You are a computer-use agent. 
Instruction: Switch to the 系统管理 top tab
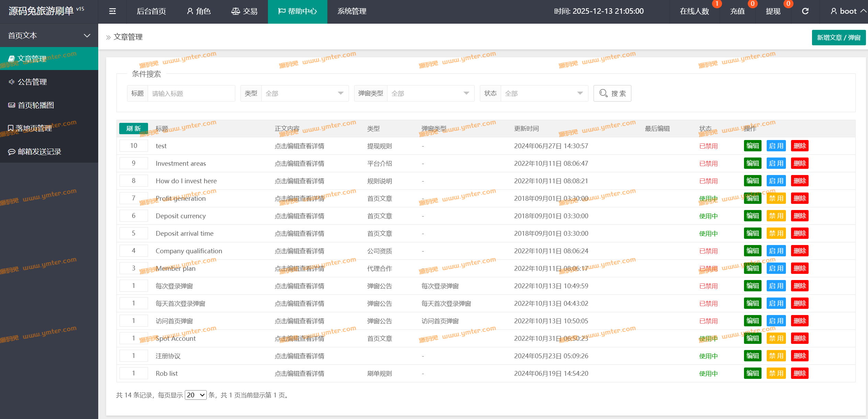tap(352, 11)
